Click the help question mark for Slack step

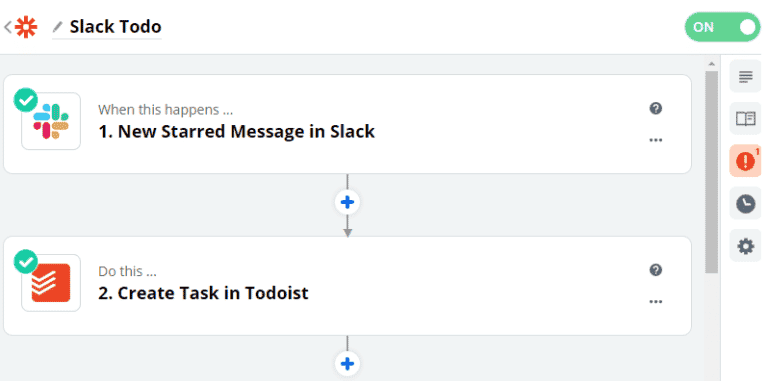(x=656, y=108)
